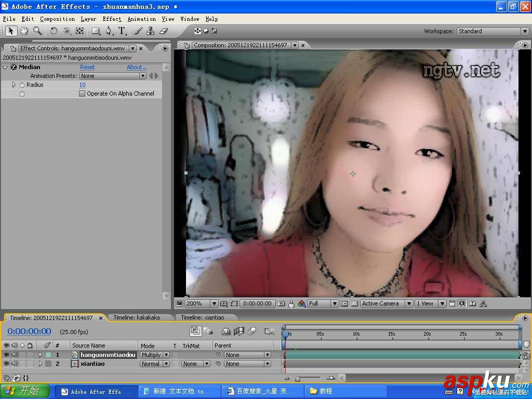532x399 pixels.
Task: Click the Motion Blur enable icon
Action: coord(252,331)
